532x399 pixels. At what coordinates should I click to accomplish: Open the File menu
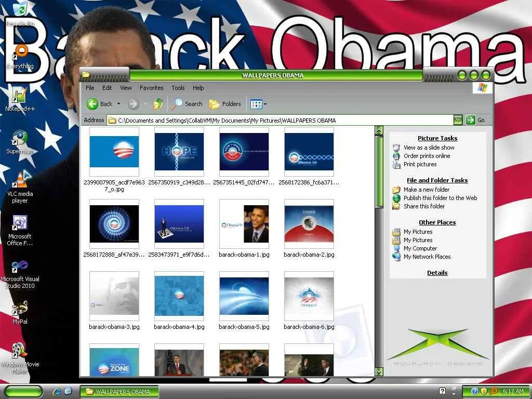(90, 88)
